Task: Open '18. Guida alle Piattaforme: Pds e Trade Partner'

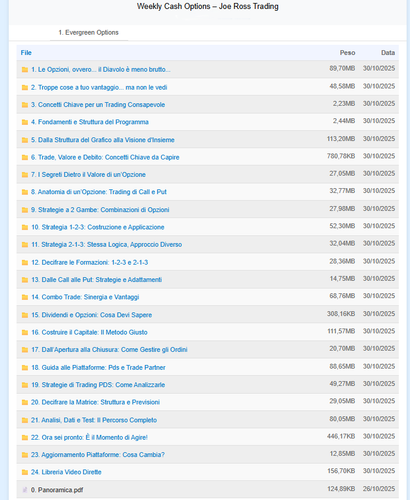Action: (98, 368)
